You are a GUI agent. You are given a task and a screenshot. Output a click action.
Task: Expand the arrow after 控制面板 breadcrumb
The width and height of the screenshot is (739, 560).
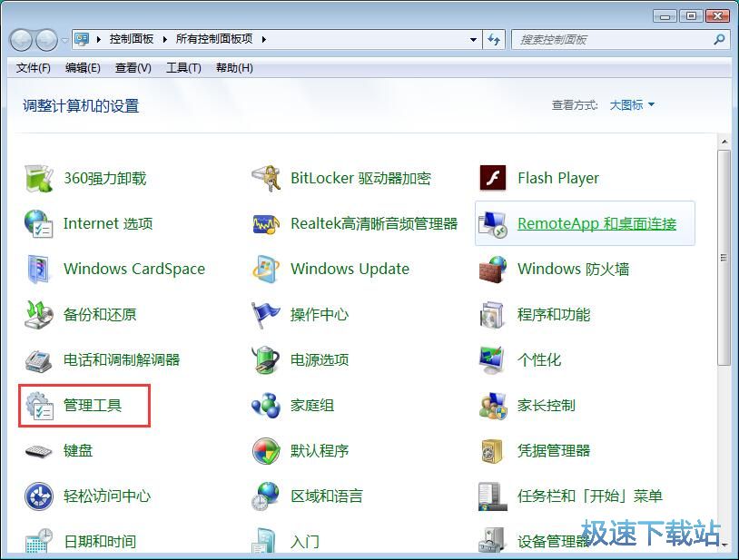[164, 40]
